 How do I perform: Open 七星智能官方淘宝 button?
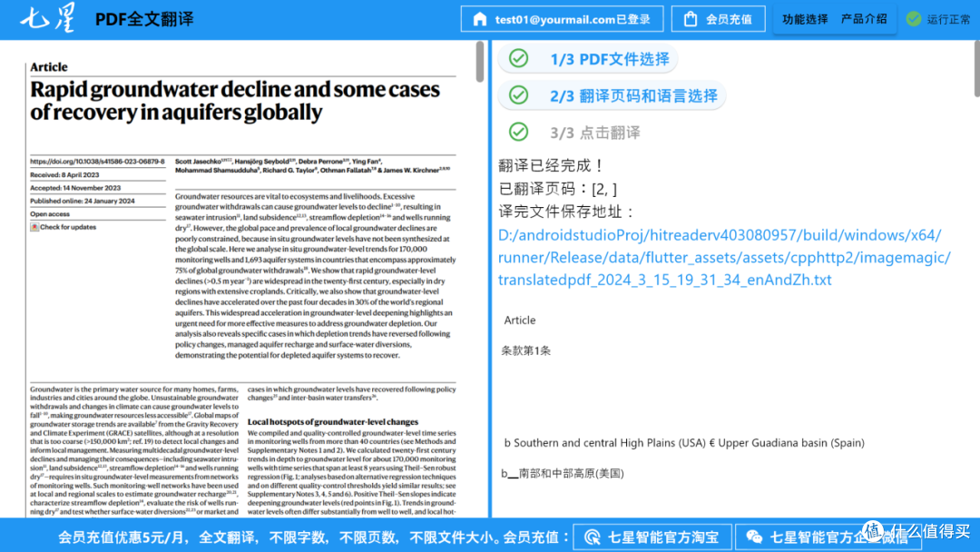coord(652,537)
